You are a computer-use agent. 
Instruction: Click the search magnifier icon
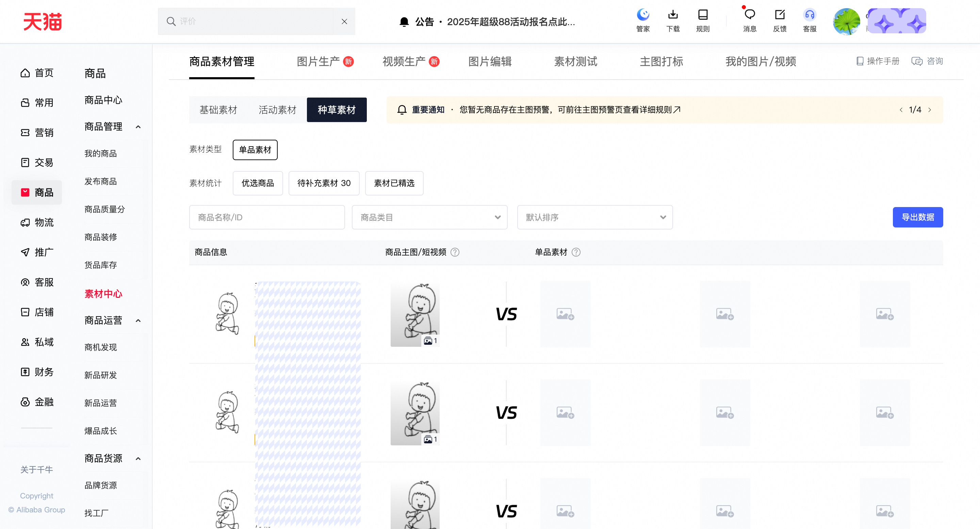pos(171,21)
